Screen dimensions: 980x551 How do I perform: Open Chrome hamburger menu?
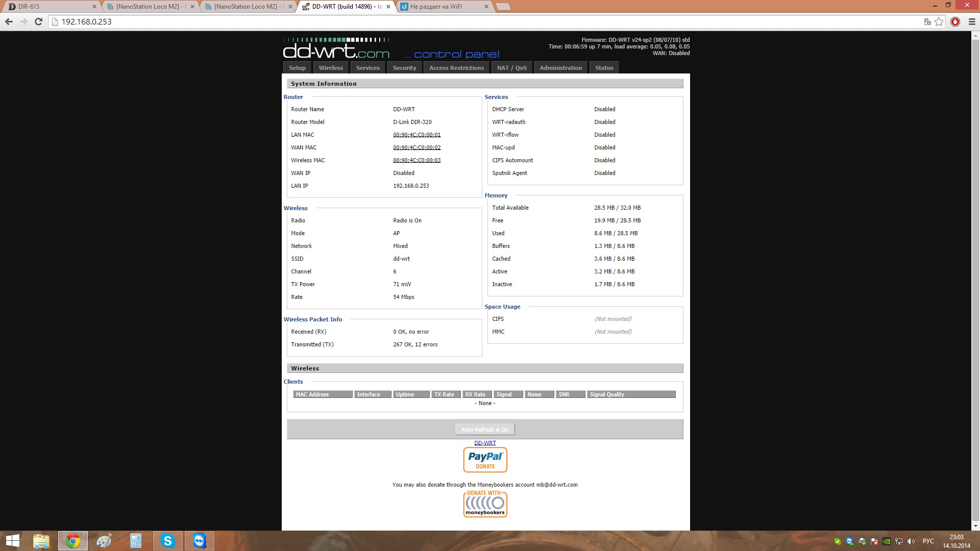coord(972,21)
